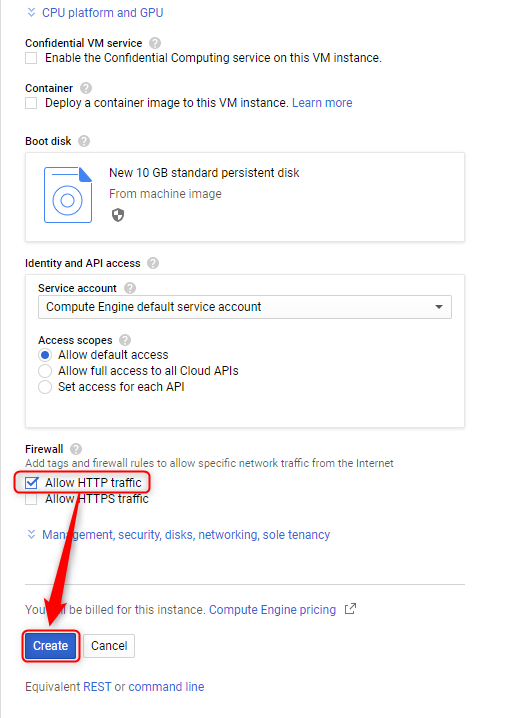507x718 pixels.
Task: Open help icon next to Container
Action: click(x=86, y=88)
